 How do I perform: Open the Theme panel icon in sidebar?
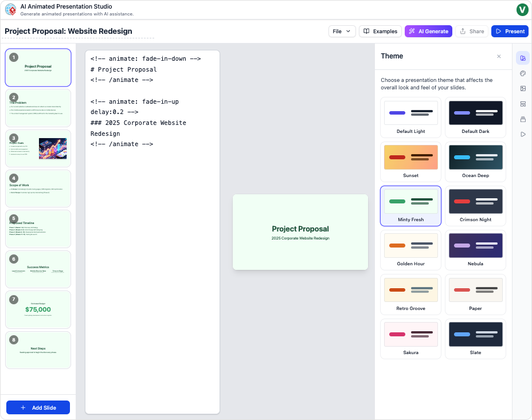click(522, 58)
